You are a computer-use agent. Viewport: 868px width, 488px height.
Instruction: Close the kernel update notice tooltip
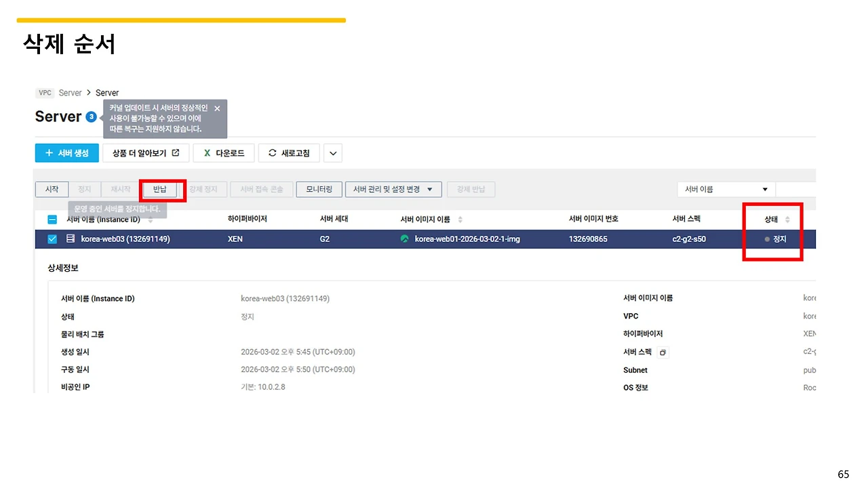point(217,108)
